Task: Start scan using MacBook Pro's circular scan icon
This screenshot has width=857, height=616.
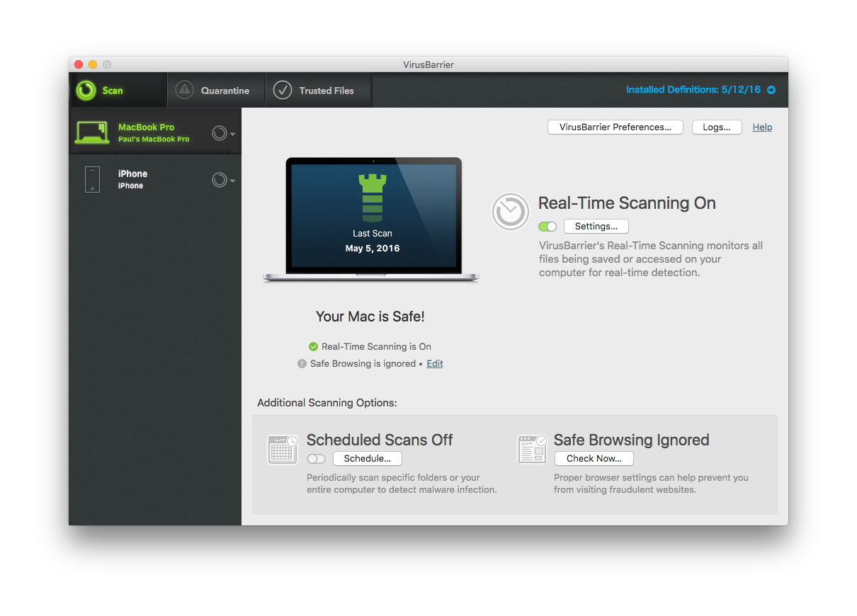Action: coord(219,133)
